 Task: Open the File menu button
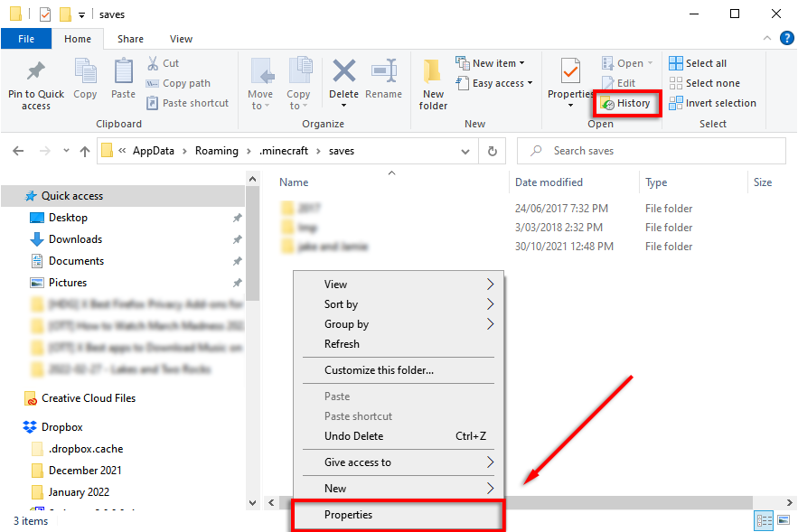tap(26, 39)
